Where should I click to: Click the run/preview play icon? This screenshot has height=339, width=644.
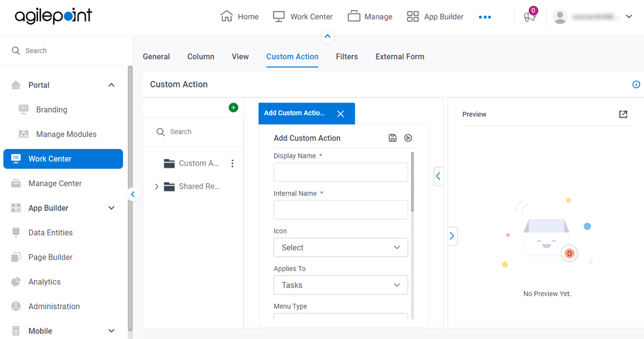tap(409, 138)
